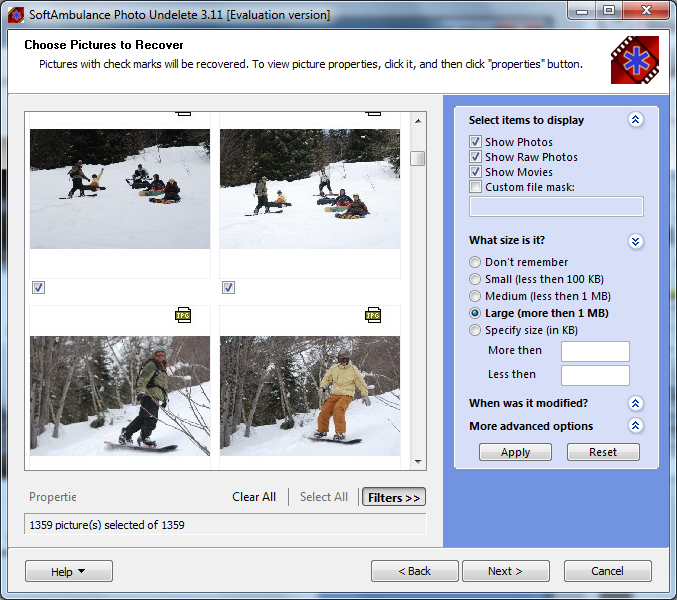677x600 pixels.
Task: Select the yellow-jacket snowboarder thumbnail
Action: (x=310, y=396)
